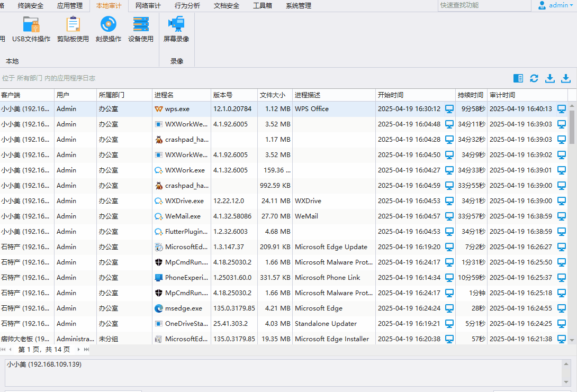Switch to the 行为分析 tab
This screenshot has width=577, height=392.
point(187,6)
